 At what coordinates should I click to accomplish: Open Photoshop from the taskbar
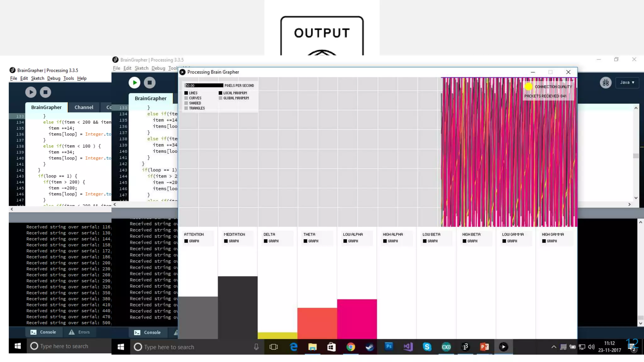pyautogui.click(x=389, y=347)
